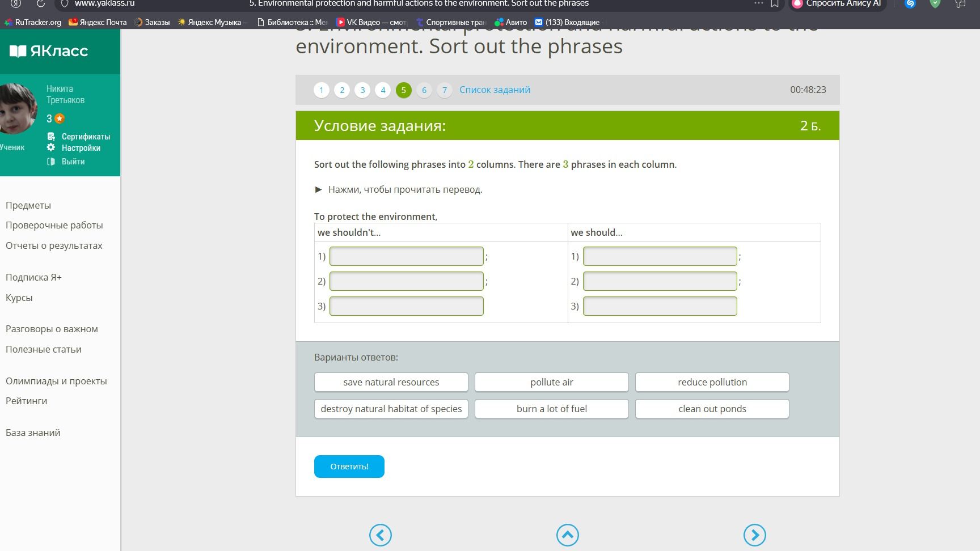Select 'clean out ponds' answer option
Viewport: 980px width, 551px height.
[x=712, y=409]
